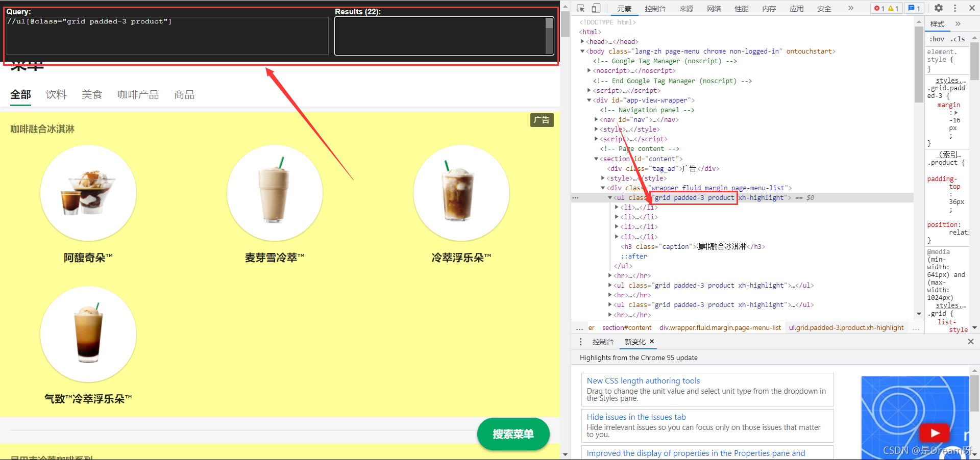Screen dimensions: 980x460
Task: Expand the noscript element node
Action: click(589, 70)
